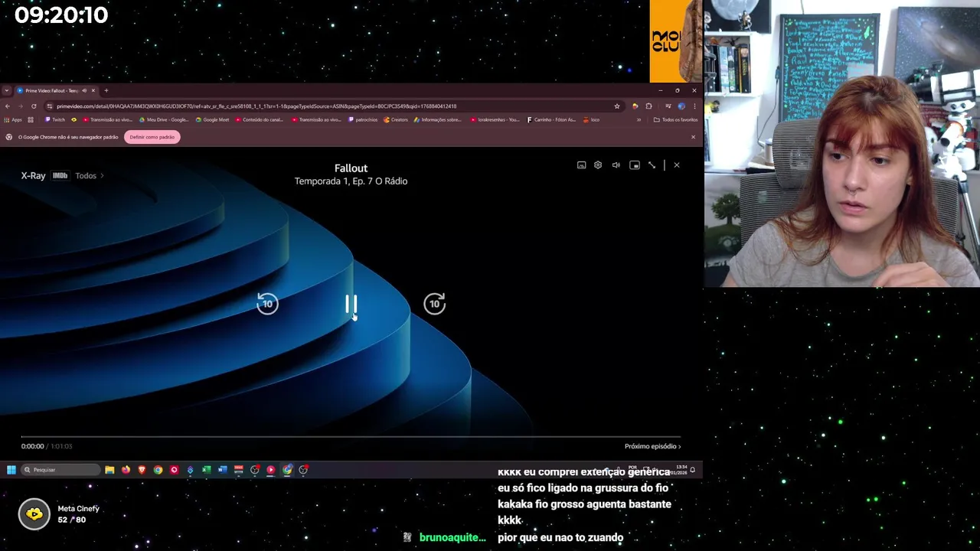Open 'Conteúdo do canal' bookmark

pos(260,120)
